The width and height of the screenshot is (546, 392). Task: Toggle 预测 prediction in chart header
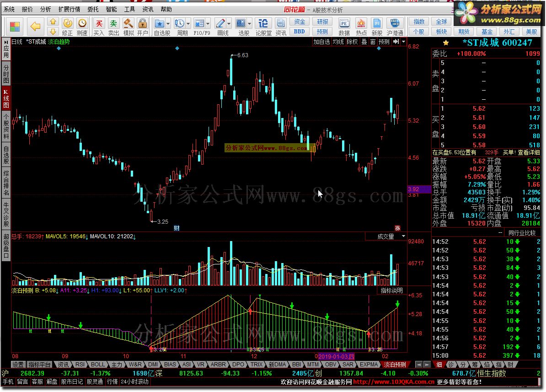(x=384, y=42)
